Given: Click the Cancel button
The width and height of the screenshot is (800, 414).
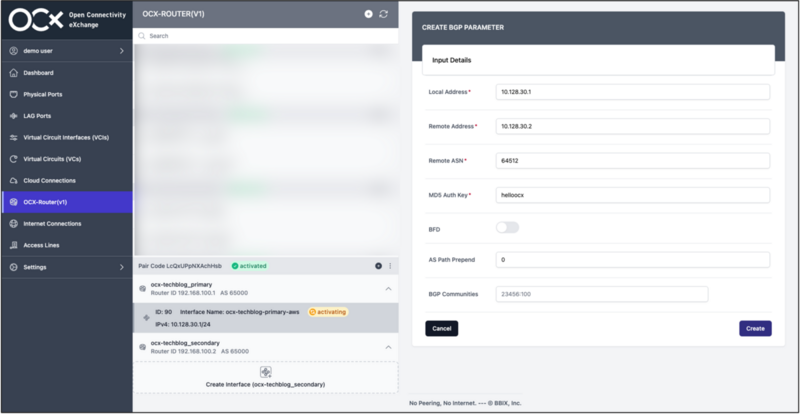Looking at the screenshot, I should coord(442,329).
